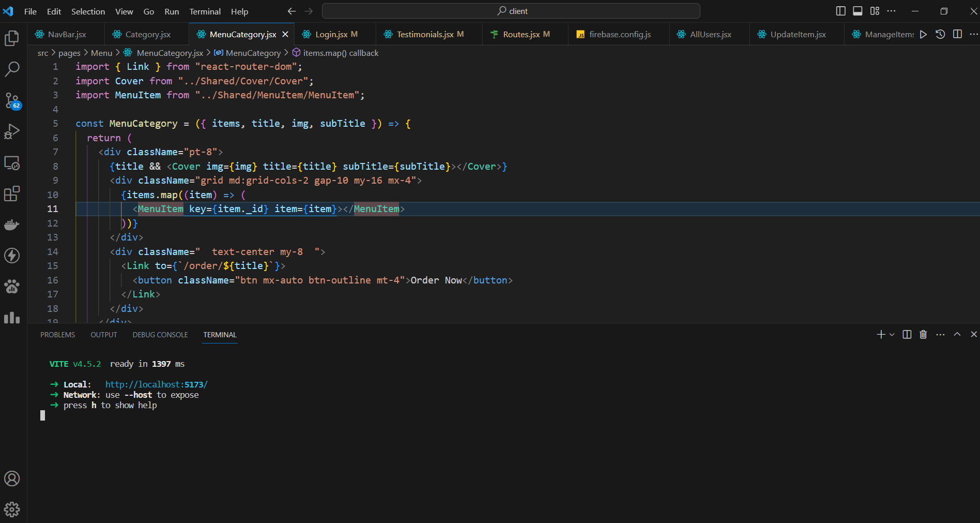Screen dimensions: 980x523
Task: Open new terminal launch profile dropdown arrow
Action: [x=892, y=335]
